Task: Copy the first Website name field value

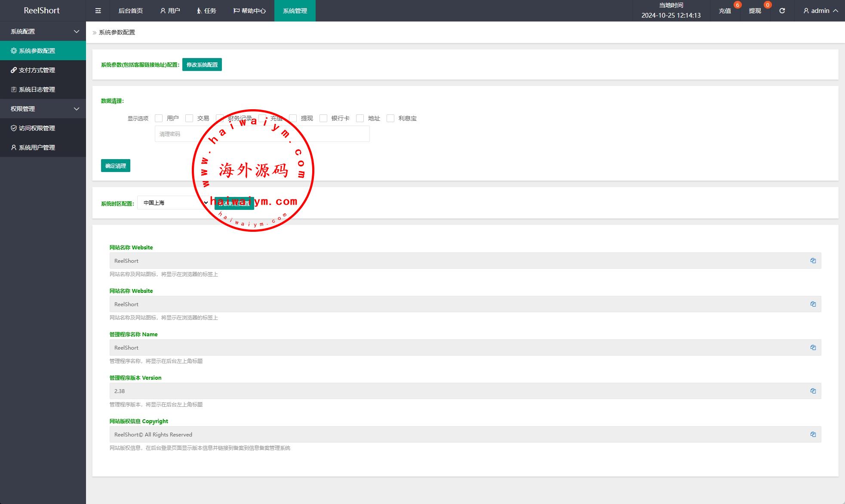Action: tap(813, 261)
